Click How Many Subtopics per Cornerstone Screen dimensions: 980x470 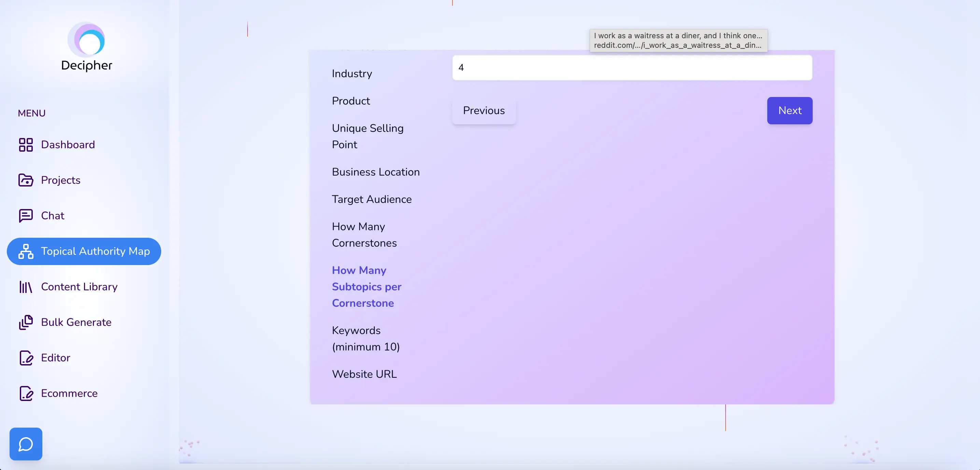366,286
